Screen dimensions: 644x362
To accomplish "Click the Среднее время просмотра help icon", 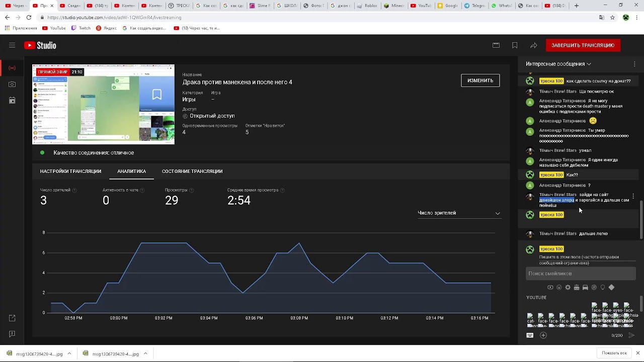I will coord(282,191).
